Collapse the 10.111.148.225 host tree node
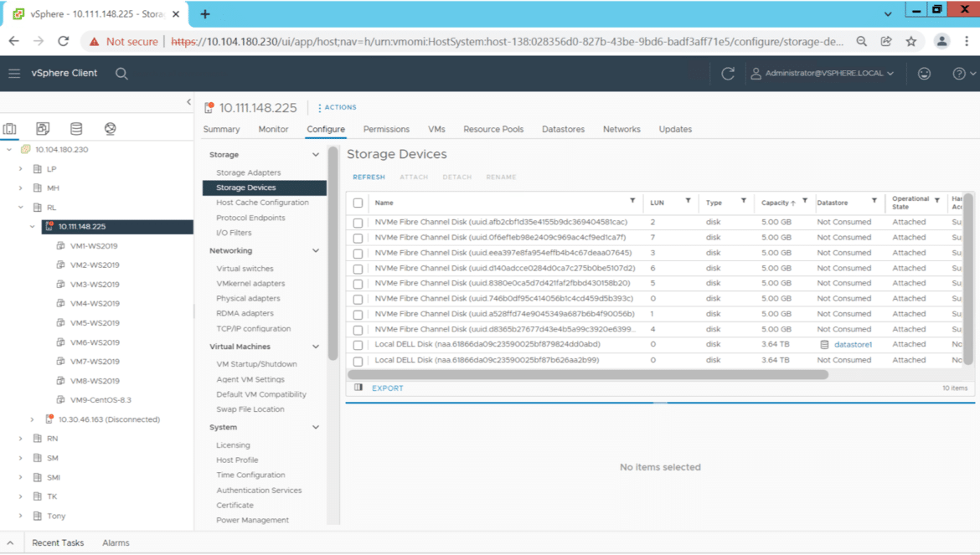Image resolution: width=980 pixels, height=555 pixels. 33,227
